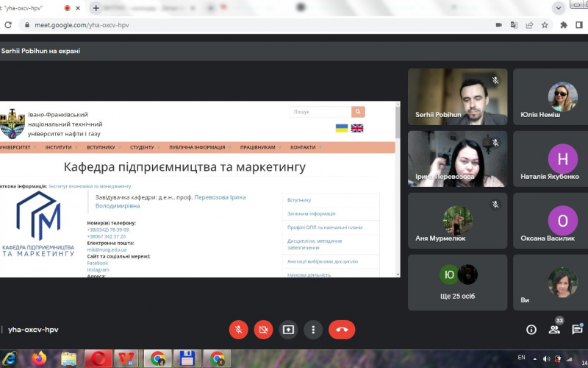Click the camera permission icon in address bar
Image resolution: width=588 pixels, height=368 pixels.
tap(499, 25)
